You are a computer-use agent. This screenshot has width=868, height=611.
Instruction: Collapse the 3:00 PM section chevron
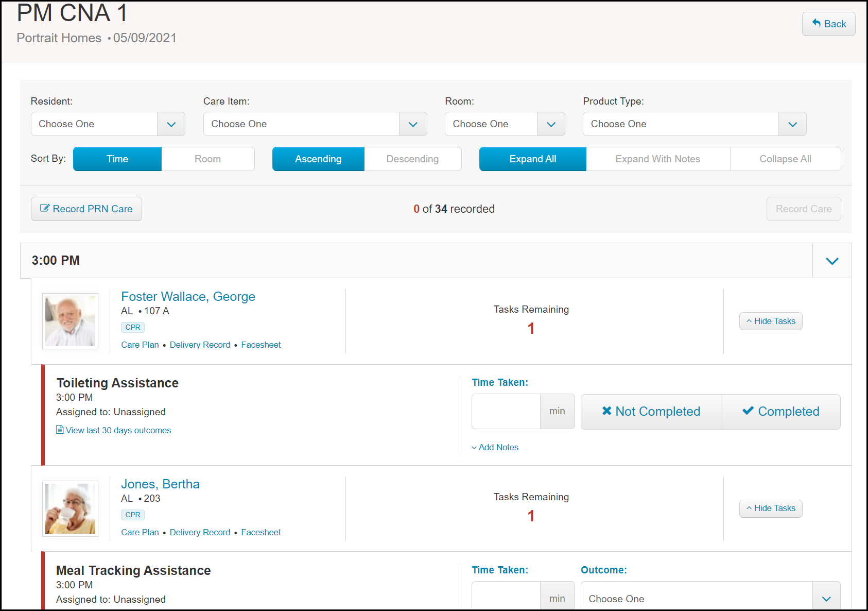click(832, 261)
